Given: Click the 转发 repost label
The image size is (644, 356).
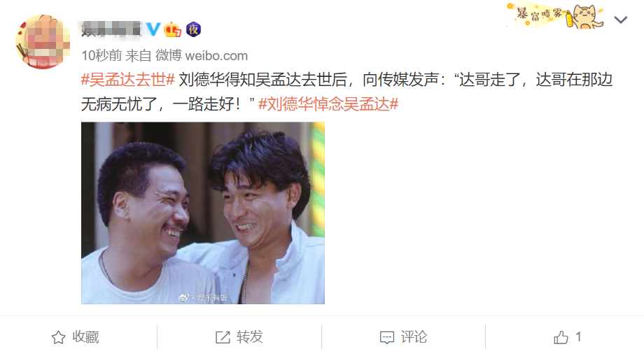Looking at the screenshot, I should pyautogui.click(x=250, y=337).
